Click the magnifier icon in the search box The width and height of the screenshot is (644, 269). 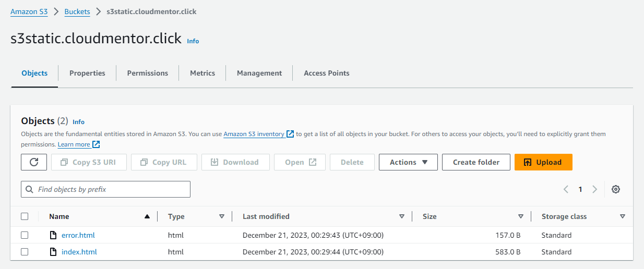click(29, 189)
